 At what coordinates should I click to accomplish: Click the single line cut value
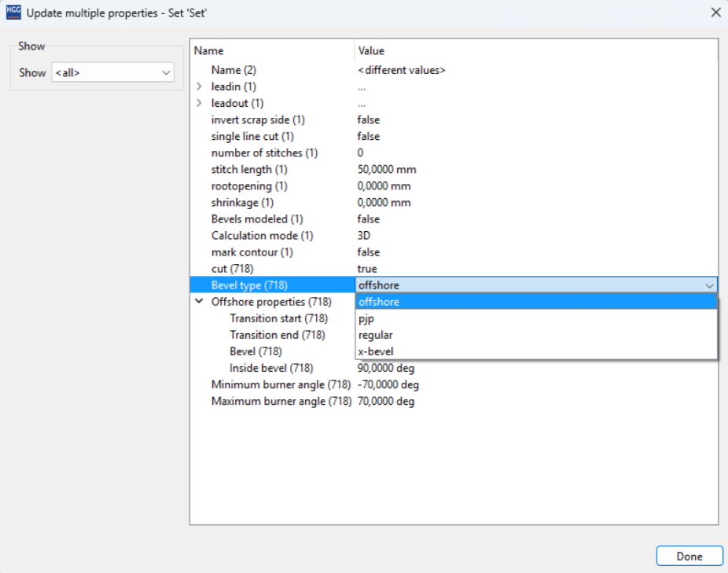(369, 136)
